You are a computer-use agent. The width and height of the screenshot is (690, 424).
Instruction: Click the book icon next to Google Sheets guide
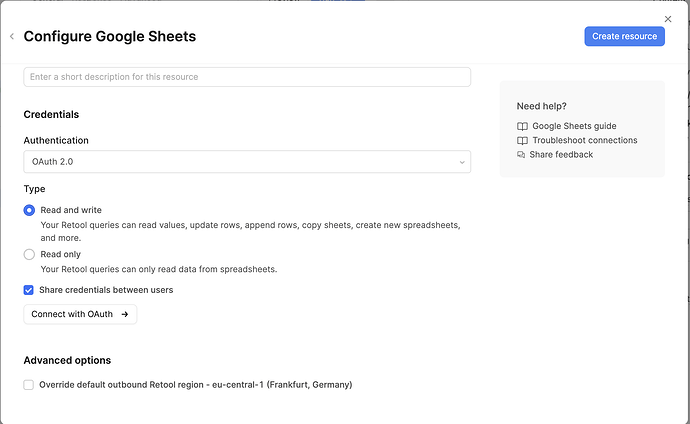coord(522,126)
